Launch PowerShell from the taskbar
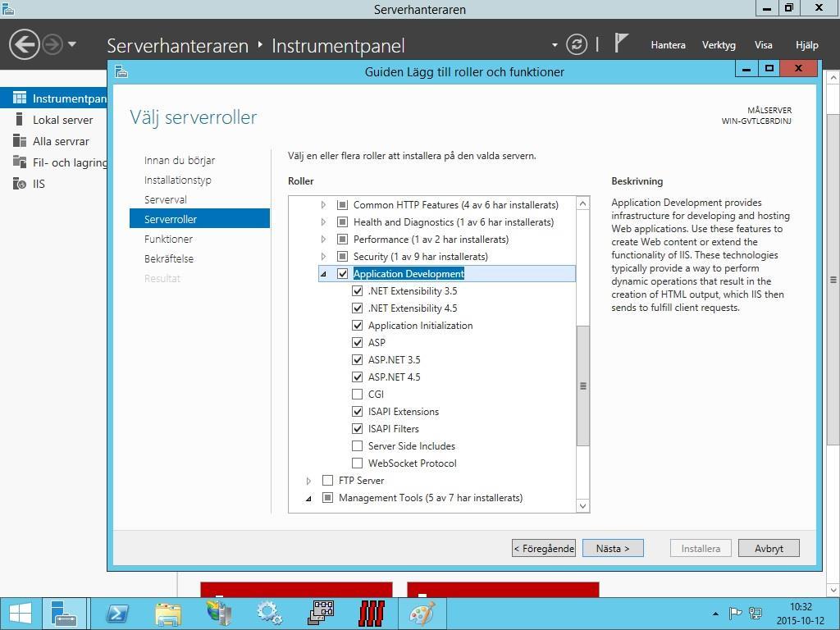Viewport: 840px width, 630px height. click(x=117, y=614)
